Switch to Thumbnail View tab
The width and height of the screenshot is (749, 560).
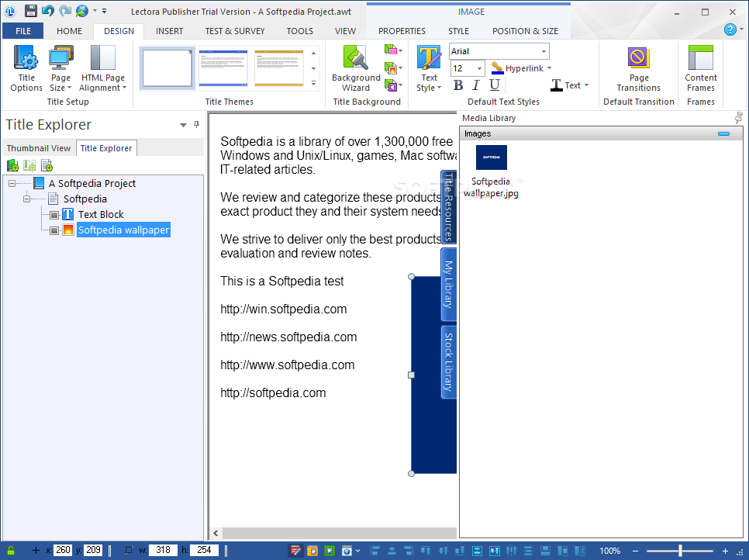38,148
